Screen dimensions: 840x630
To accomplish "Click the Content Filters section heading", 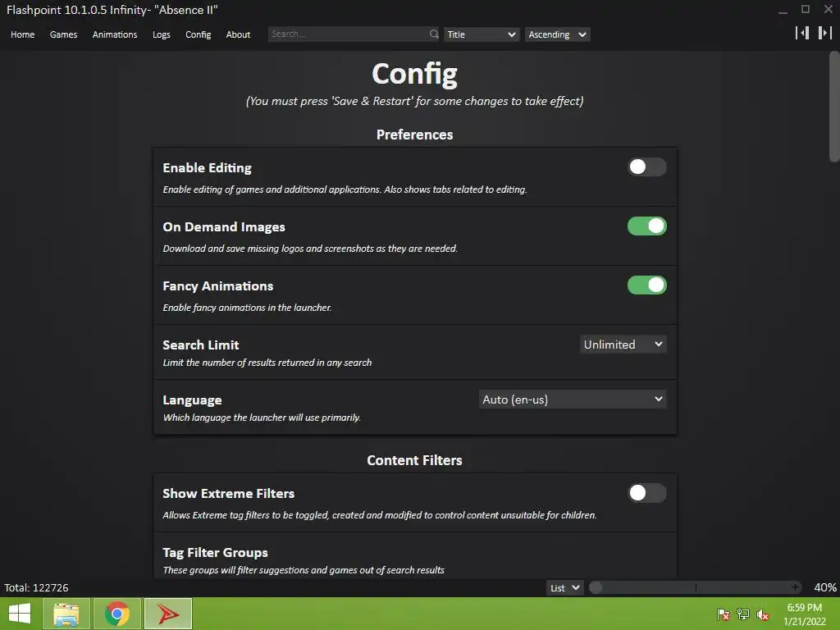I will pyautogui.click(x=414, y=460).
